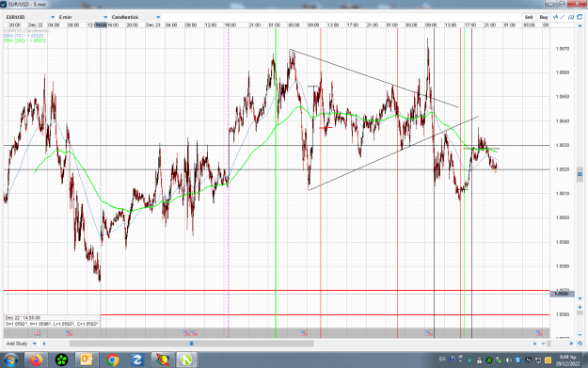Image resolution: width=588 pixels, height=368 pixels.
Task: Click the price axis down arrow
Action: (x=580, y=298)
